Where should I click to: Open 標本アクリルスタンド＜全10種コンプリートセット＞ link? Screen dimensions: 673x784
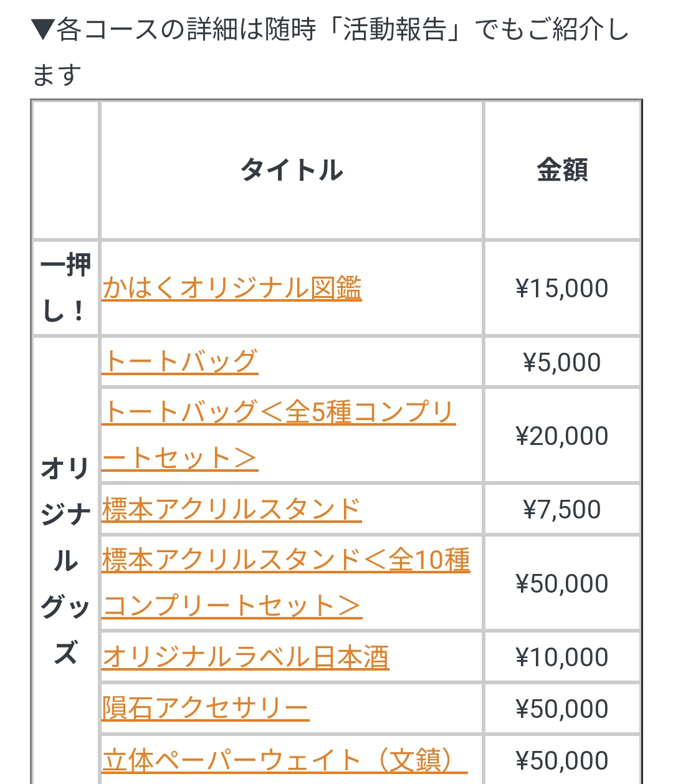pyautogui.click(x=286, y=583)
